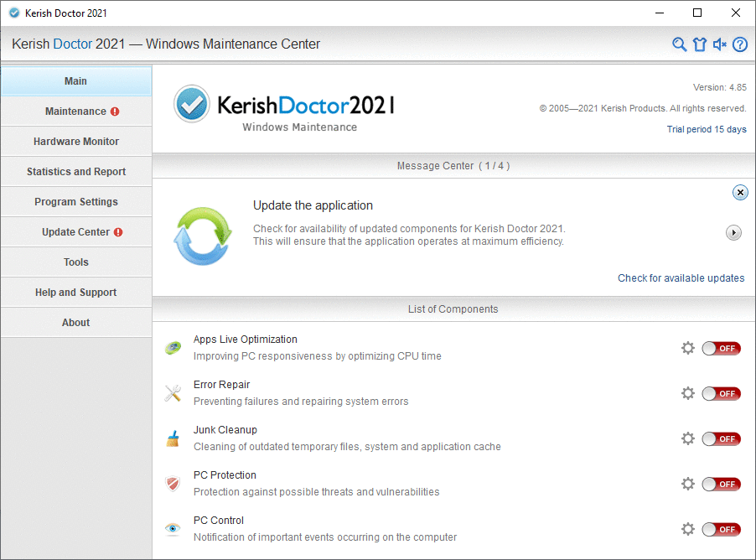
Task: Click the Message Center header
Action: click(453, 166)
